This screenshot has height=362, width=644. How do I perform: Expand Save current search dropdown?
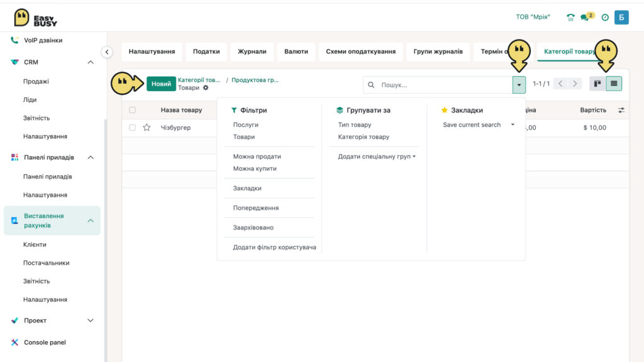[479, 125]
